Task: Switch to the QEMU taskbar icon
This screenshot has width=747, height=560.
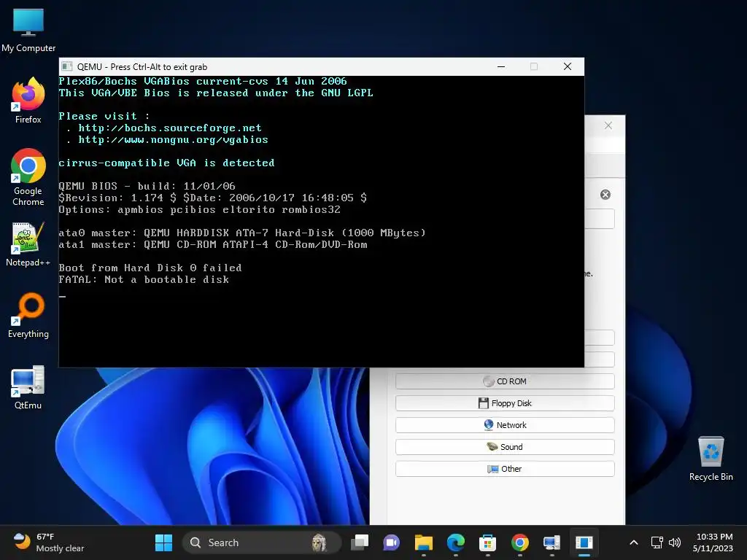Action: [x=584, y=542]
